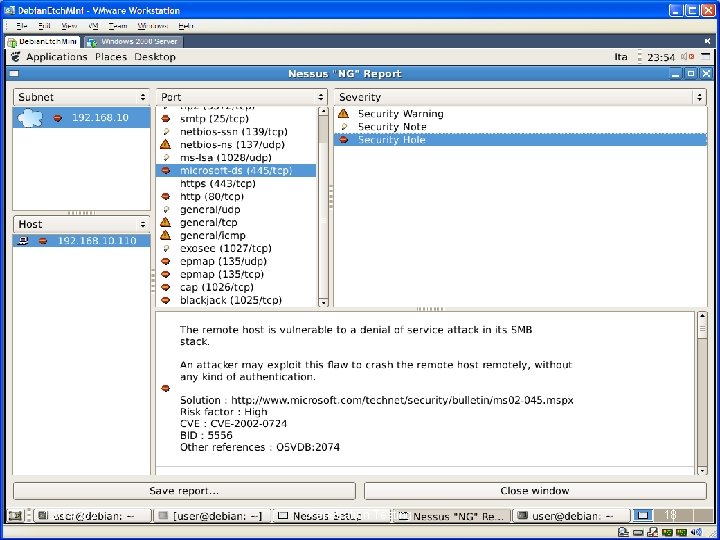Click the warning icon beside netbios-ns (137/udp)
Viewport: 720px width, 540px height.
point(165,145)
